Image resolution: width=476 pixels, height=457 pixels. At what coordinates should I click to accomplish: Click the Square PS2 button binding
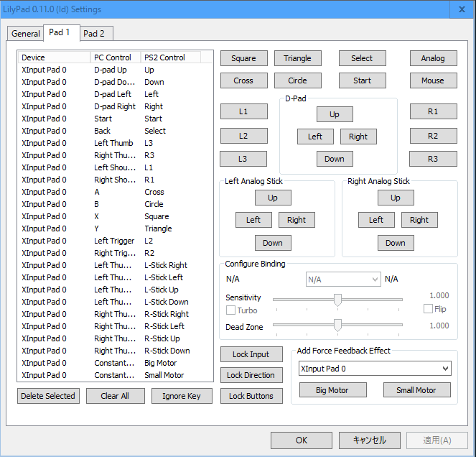coord(243,58)
